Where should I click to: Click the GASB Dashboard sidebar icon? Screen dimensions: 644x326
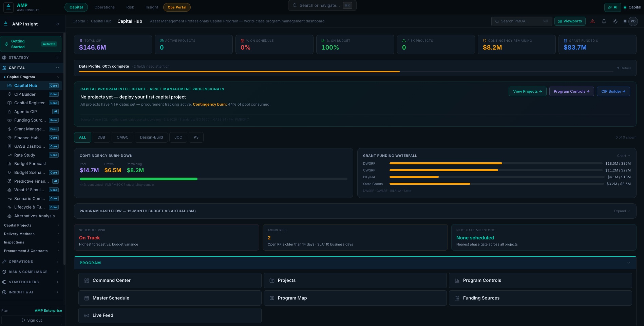[10, 146]
